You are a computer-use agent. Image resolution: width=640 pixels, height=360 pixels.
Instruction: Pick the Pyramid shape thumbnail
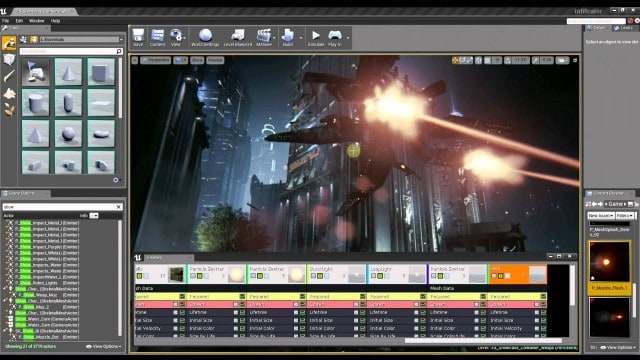[x=36, y=133]
